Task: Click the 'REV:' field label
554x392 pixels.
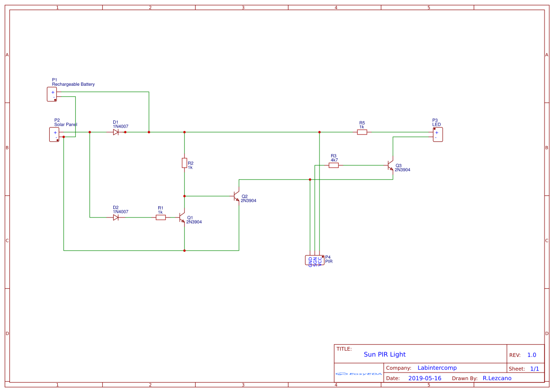Action: tap(515, 355)
